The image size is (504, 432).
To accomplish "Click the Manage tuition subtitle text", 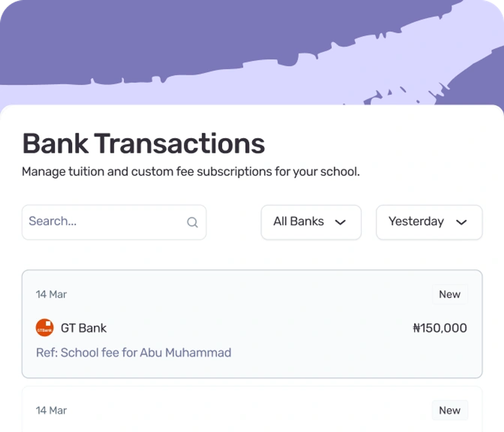I will tap(191, 172).
